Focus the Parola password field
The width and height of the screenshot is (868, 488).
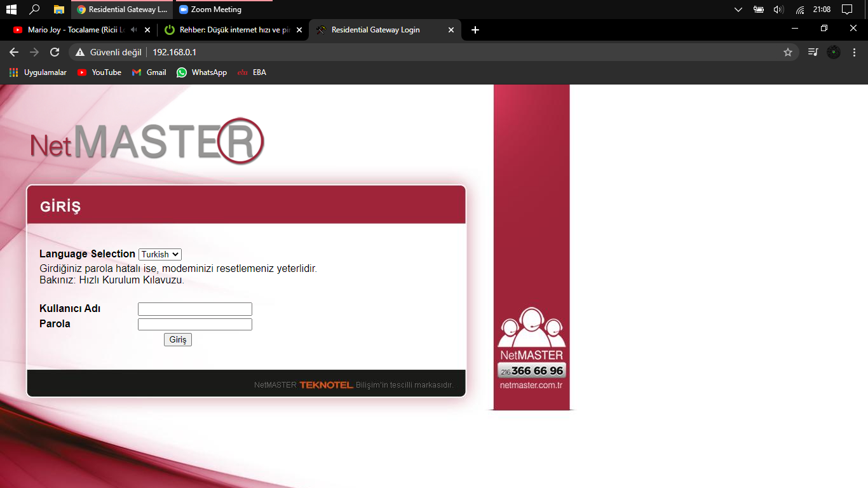click(195, 324)
